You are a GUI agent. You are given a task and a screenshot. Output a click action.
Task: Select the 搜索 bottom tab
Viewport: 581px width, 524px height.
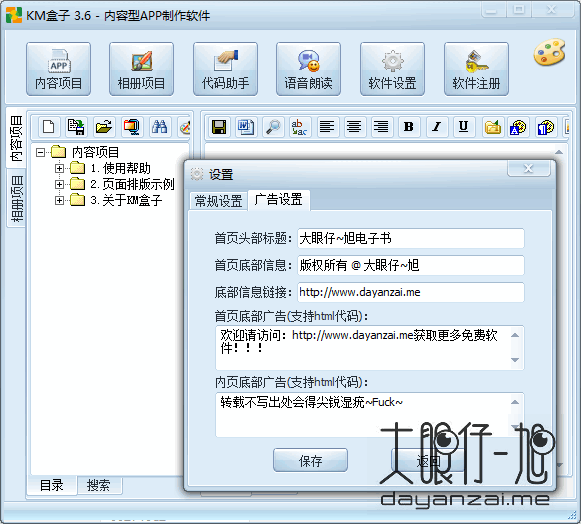[x=99, y=485]
